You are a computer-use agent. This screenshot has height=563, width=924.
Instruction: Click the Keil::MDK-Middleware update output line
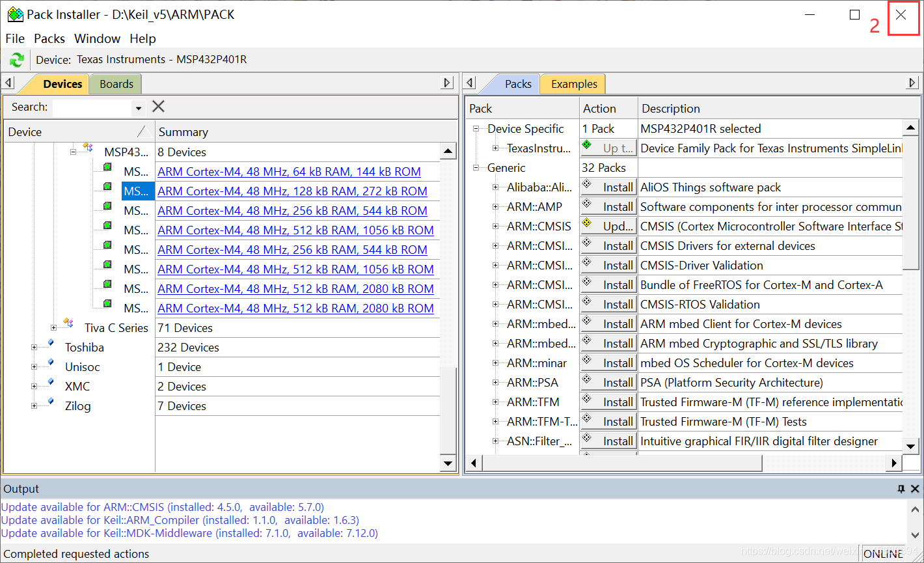189,533
